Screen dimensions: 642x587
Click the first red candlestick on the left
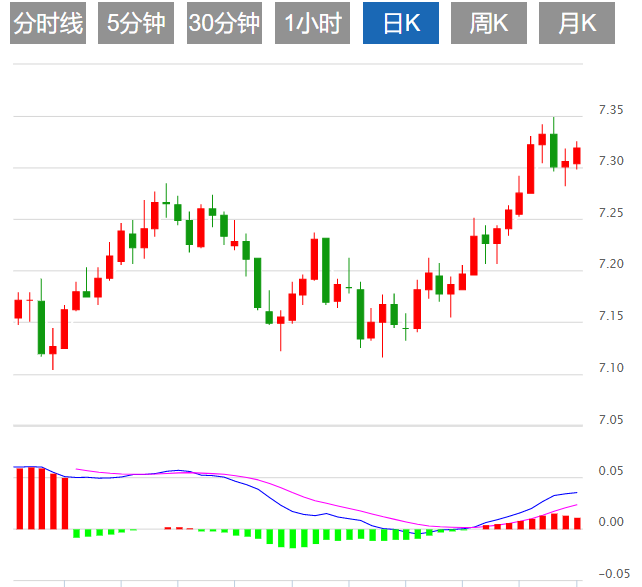tap(18, 309)
